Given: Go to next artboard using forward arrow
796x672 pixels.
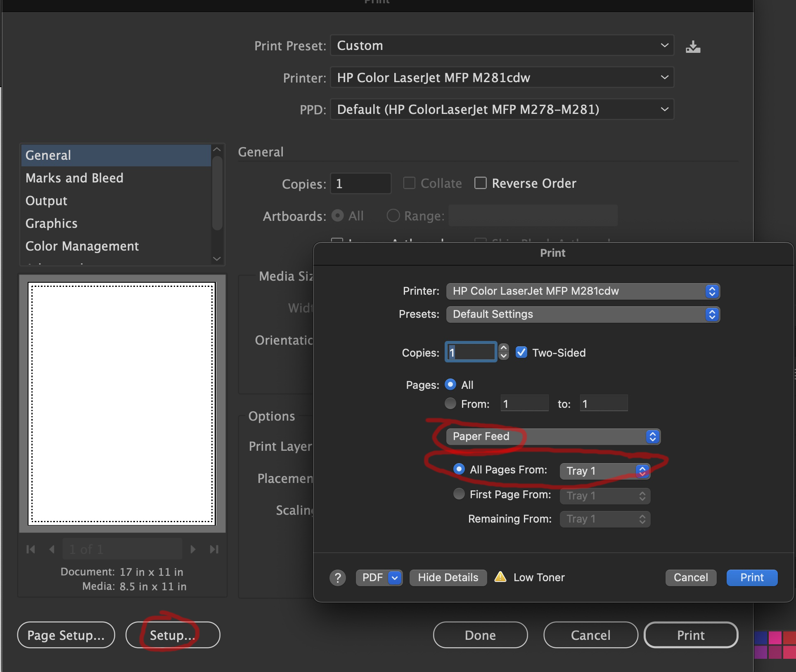Looking at the screenshot, I should click(193, 549).
